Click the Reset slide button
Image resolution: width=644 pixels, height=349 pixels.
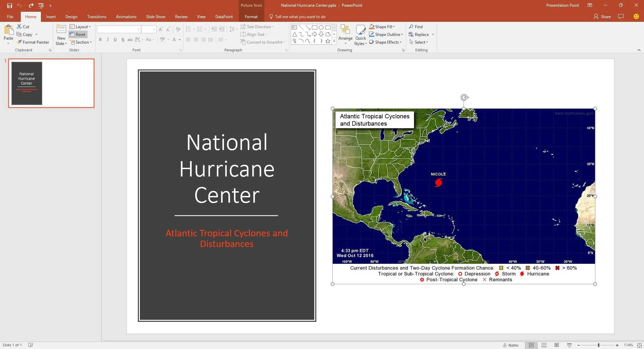point(78,34)
